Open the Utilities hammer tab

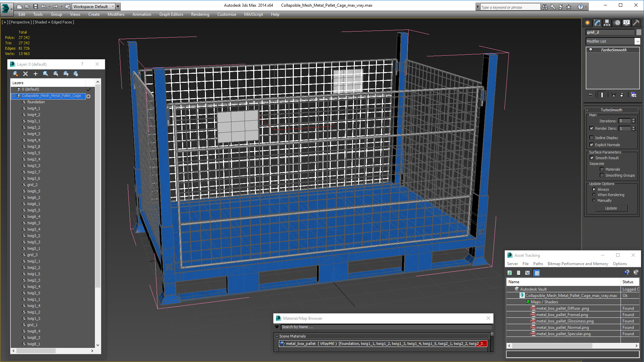pos(636,23)
